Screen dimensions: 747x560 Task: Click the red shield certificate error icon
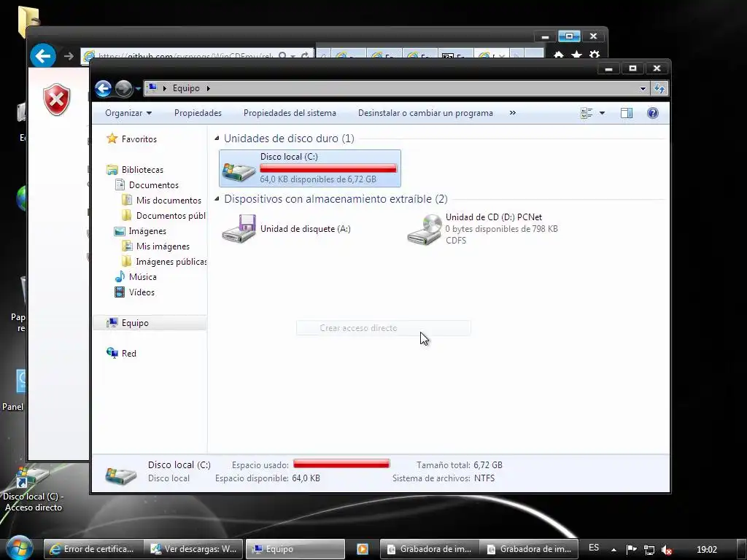57,99
